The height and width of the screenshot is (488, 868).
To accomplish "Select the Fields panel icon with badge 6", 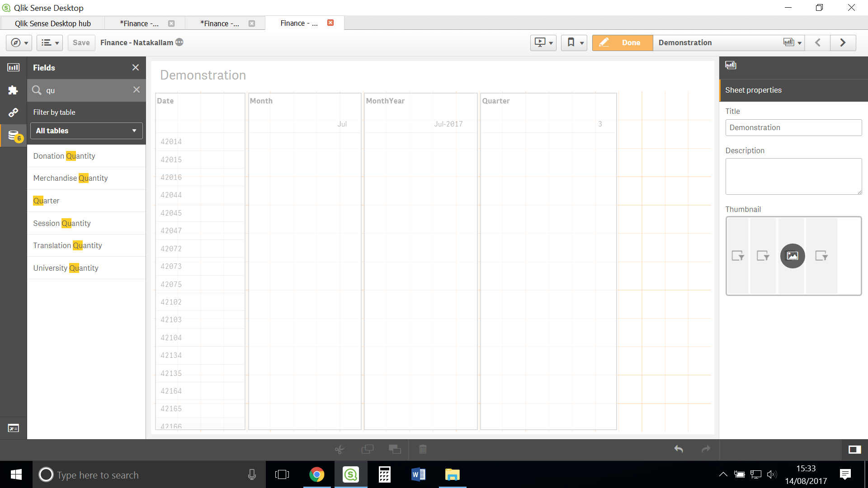I will coord(14,135).
